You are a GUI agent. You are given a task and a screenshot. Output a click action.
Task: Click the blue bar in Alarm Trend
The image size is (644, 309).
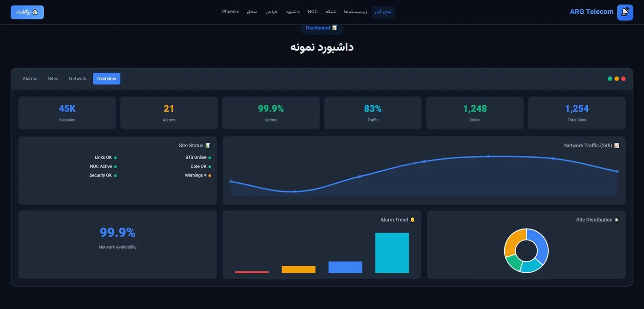(345, 267)
